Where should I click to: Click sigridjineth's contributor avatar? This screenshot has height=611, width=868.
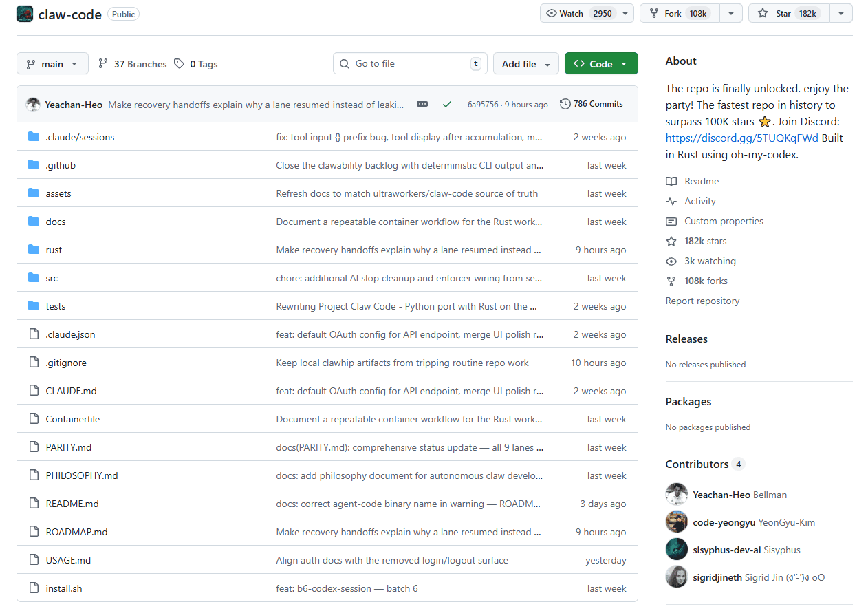677,577
